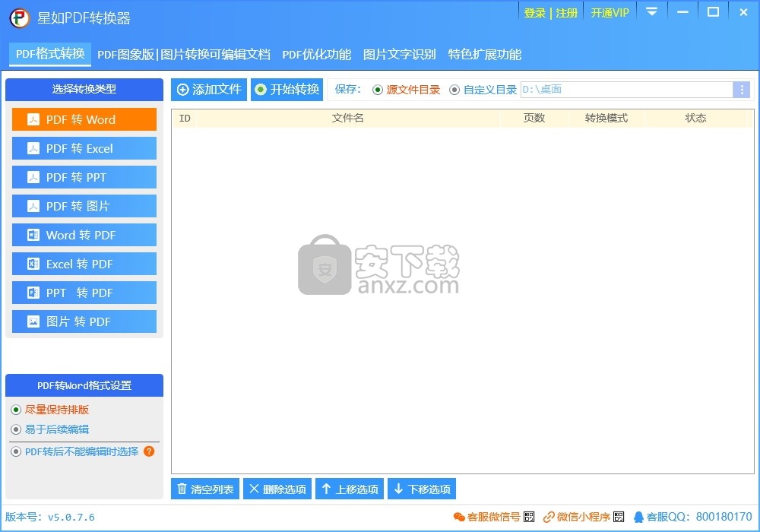The width and height of the screenshot is (760, 532).
Task: Open the QR code icon beside 微信小程序
Action: click(x=619, y=517)
